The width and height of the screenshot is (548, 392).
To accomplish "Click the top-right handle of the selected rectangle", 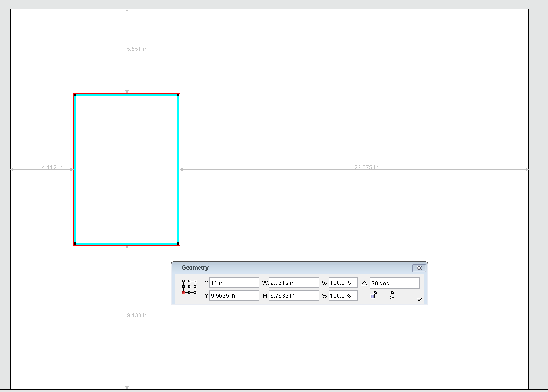I will tap(178, 95).
